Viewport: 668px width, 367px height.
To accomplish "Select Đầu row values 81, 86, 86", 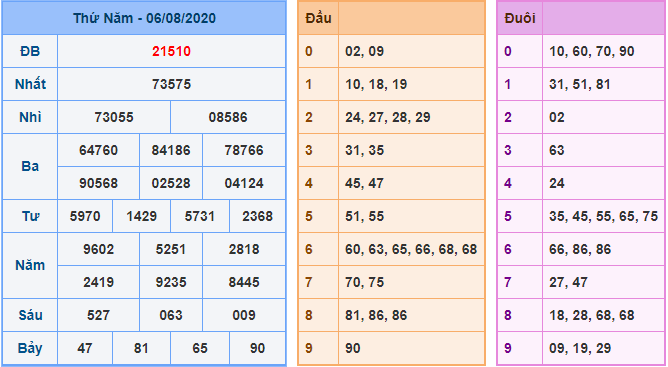I will (376, 315).
